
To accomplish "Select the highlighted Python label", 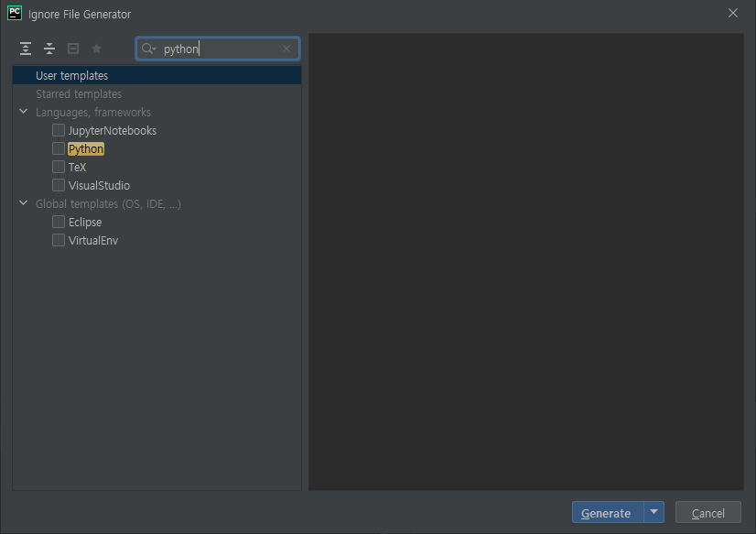I will pyautogui.click(x=86, y=148).
